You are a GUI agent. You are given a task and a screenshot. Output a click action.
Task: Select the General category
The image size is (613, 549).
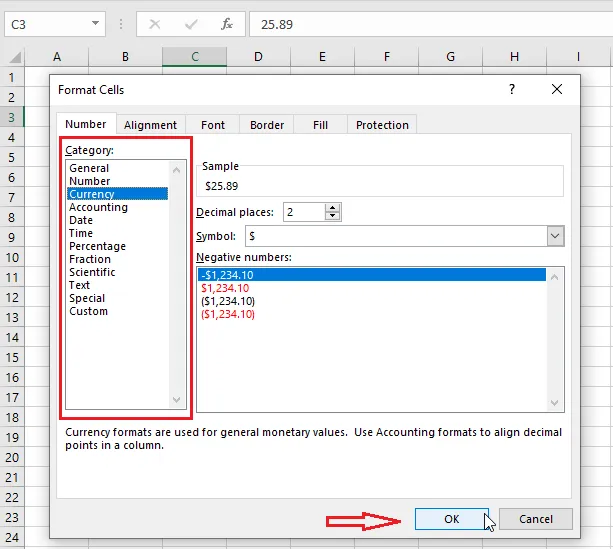pyautogui.click(x=117, y=168)
